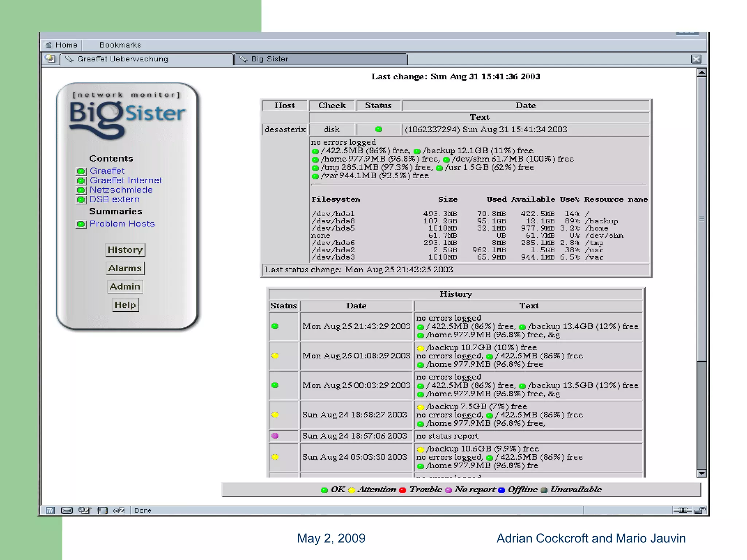Click the scrollbar down arrow
Image resolution: width=747 pixels, height=560 pixels.
point(701,473)
